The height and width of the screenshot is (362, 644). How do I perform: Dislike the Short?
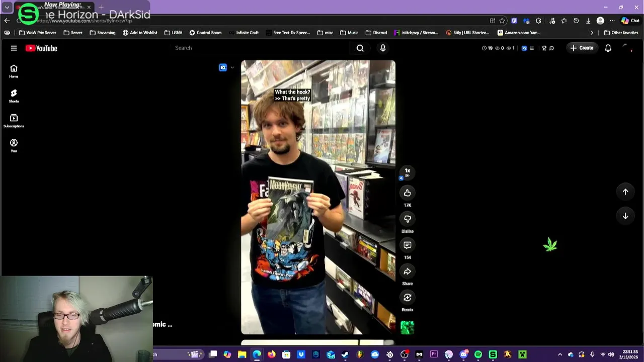[408, 219]
